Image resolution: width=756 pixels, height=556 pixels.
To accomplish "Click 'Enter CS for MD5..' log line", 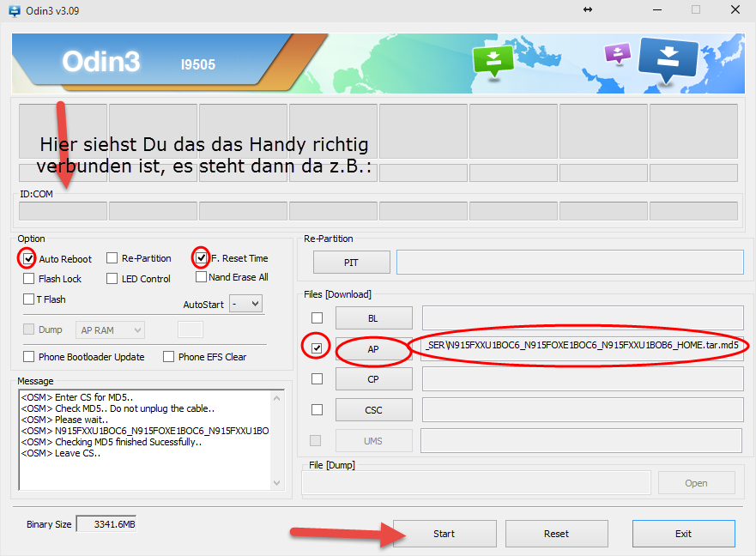I will pyautogui.click(x=77, y=397).
